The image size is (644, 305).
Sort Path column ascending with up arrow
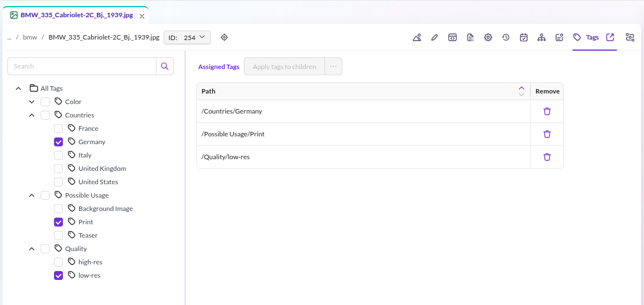tap(522, 88)
